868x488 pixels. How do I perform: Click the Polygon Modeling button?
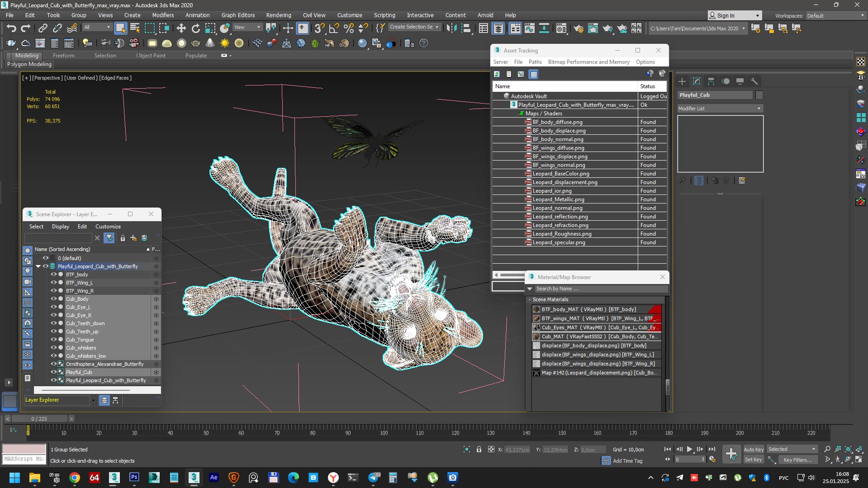pyautogui.click(x=29, y=64)
